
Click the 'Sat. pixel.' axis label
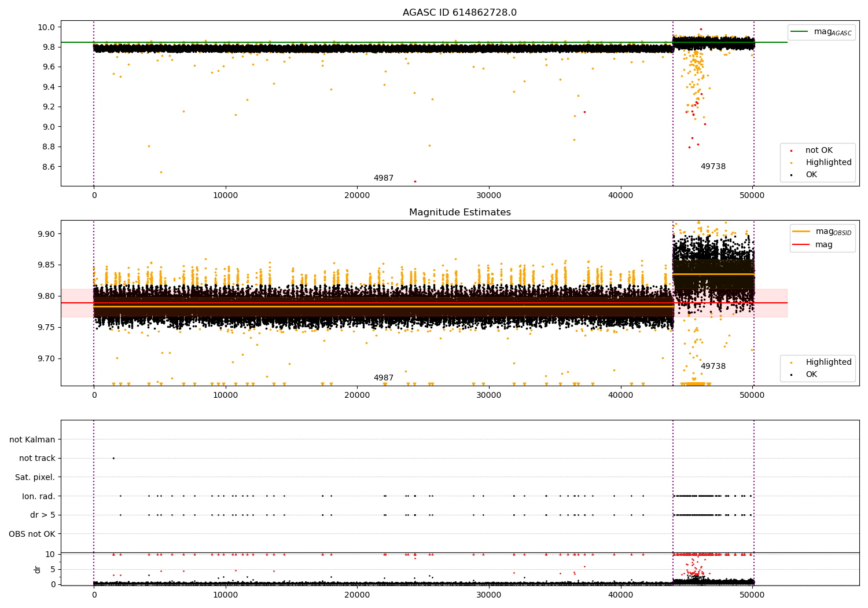click(35, 477)
